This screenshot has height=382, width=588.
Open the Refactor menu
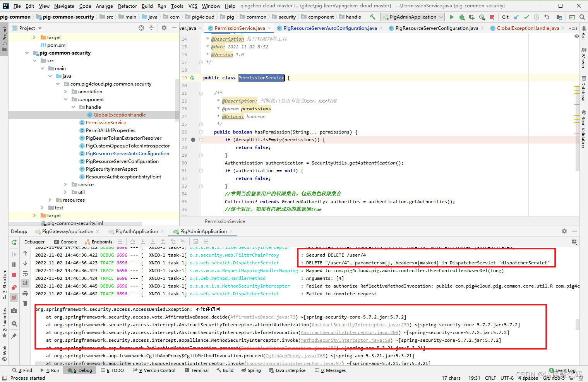[x=127, y=6]
